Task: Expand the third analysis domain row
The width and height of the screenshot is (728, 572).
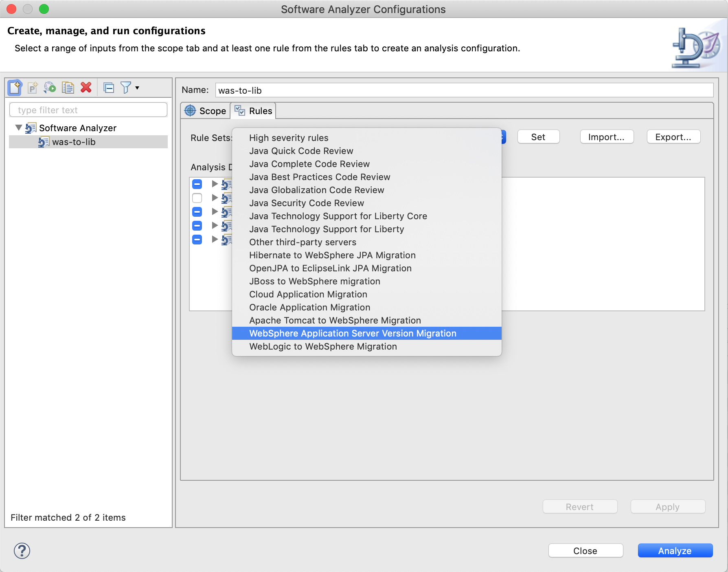Action: pyautogui.click(x=215, y=212)
